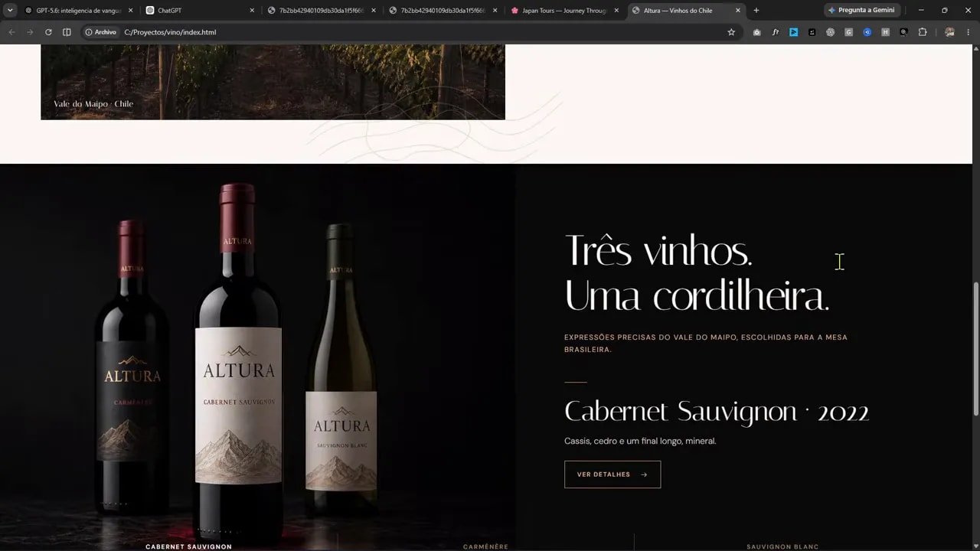Open the blue paper-plane extension
980x551 pixels.
click(793, 32)
